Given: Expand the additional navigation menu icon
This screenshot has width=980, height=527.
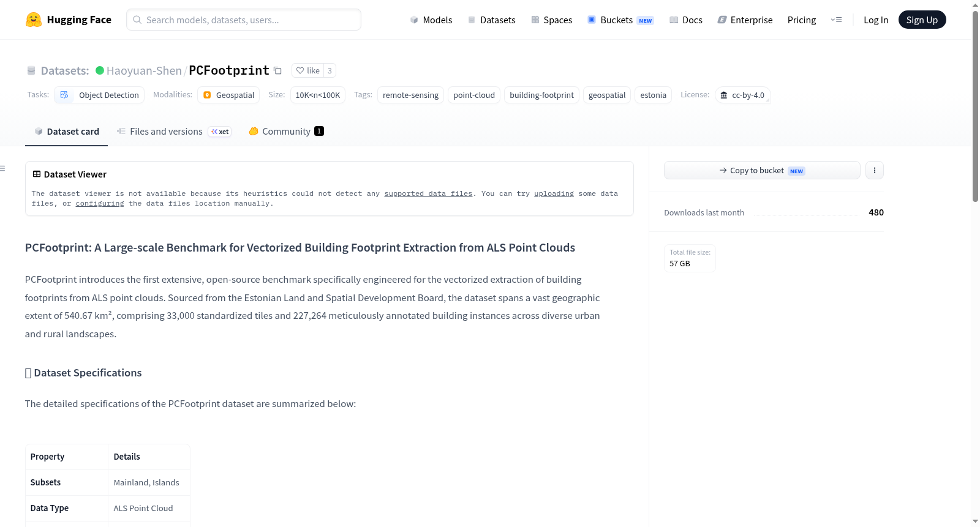Looking at the screenshot, I should [x=836, y=20].
